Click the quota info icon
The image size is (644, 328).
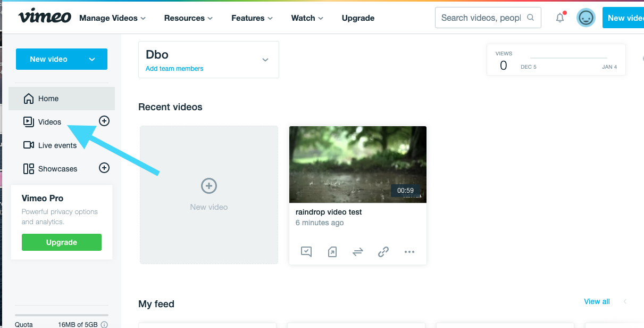(x=104, y=324)
